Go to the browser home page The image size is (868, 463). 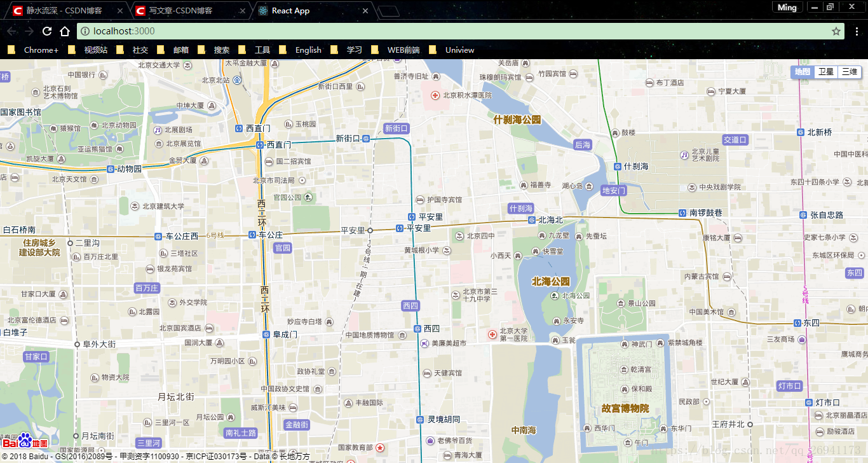(65, 31)
